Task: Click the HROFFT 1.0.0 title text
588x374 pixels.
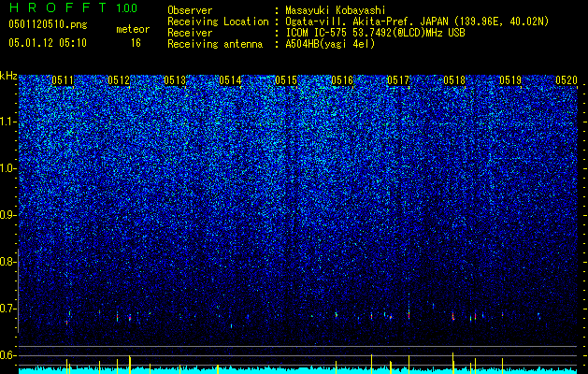Action: point(74,7)
